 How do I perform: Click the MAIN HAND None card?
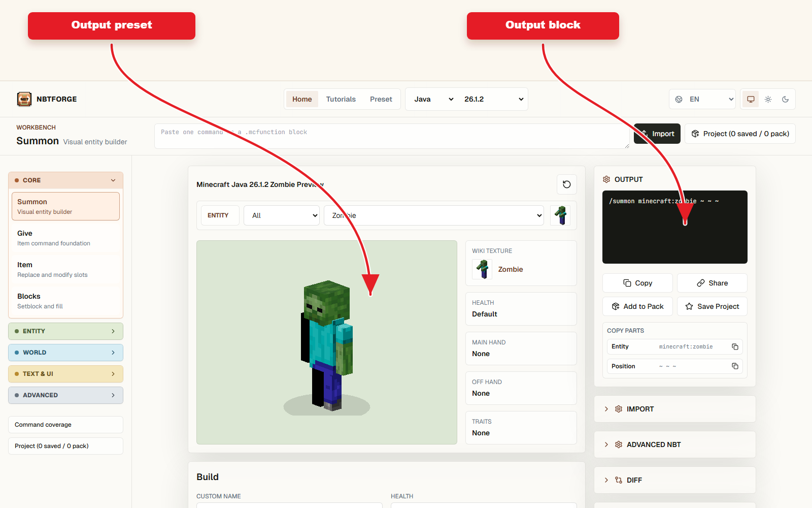521,348
